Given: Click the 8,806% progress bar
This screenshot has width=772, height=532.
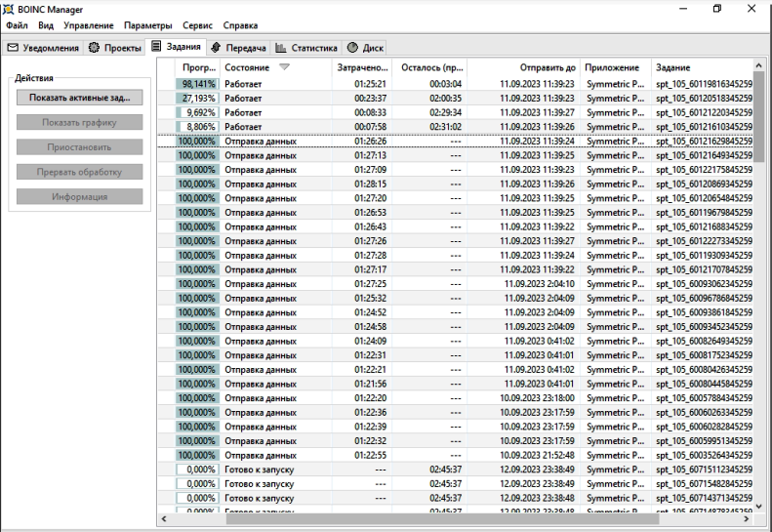Looking at the screenshot, I should tap(197, 127).
